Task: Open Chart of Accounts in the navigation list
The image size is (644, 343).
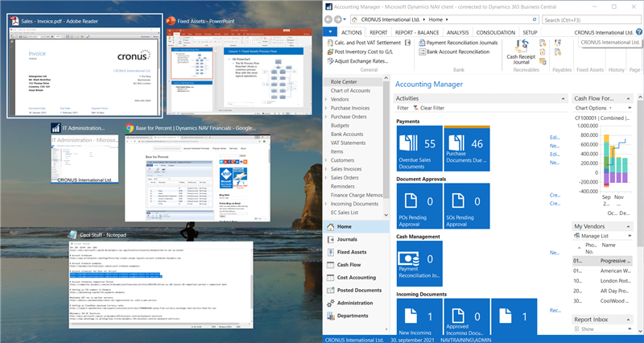Action: coord(350,91)
